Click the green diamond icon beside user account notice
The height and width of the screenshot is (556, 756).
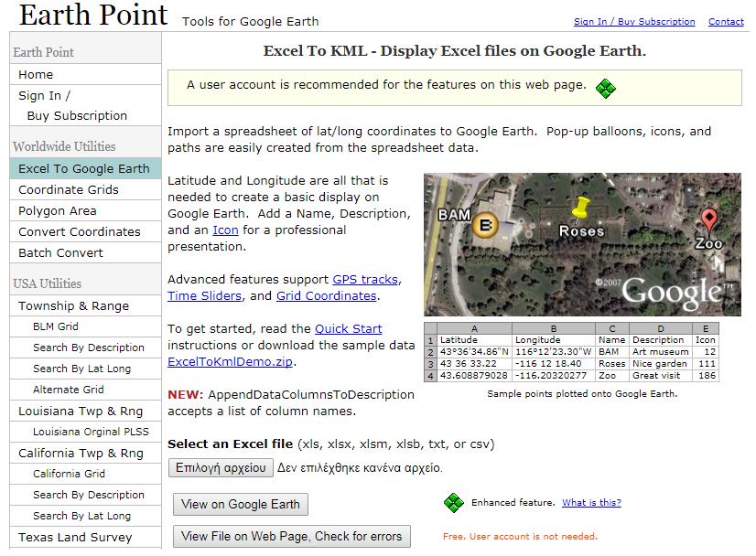pos(606,88)
